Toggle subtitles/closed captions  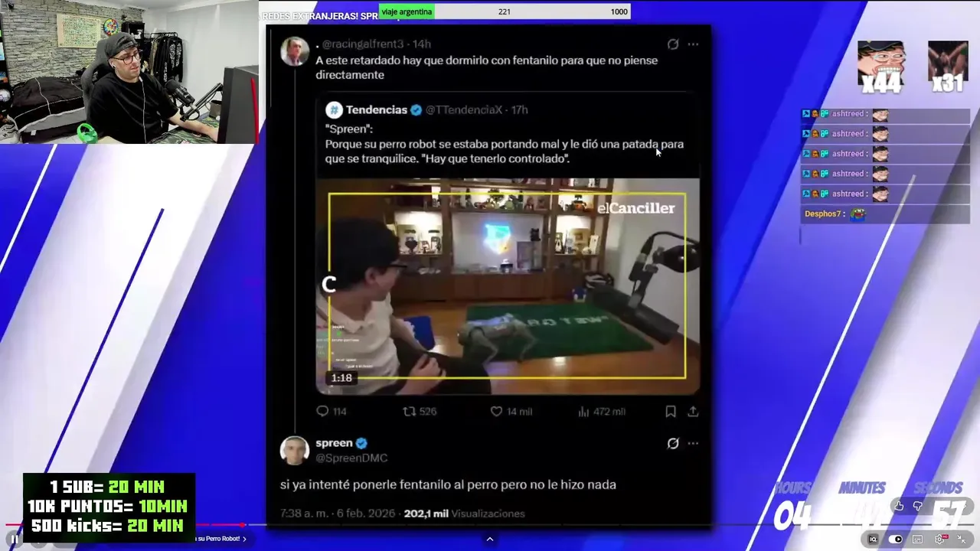pos(917,539)
